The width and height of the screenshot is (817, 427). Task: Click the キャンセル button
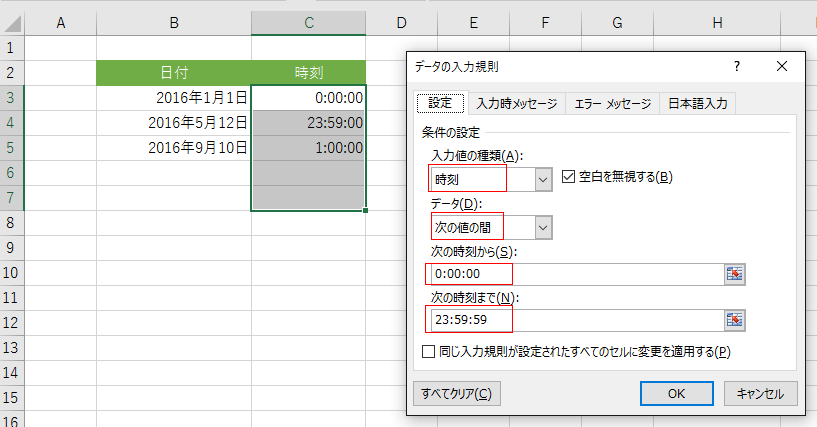(x=760, y=393)
